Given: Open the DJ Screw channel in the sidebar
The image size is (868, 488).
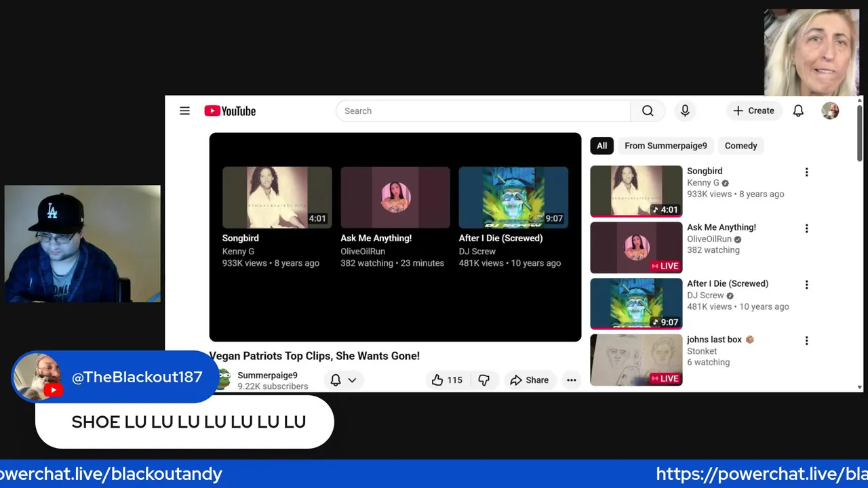Looking at the screenshot, I should point(705,296).
